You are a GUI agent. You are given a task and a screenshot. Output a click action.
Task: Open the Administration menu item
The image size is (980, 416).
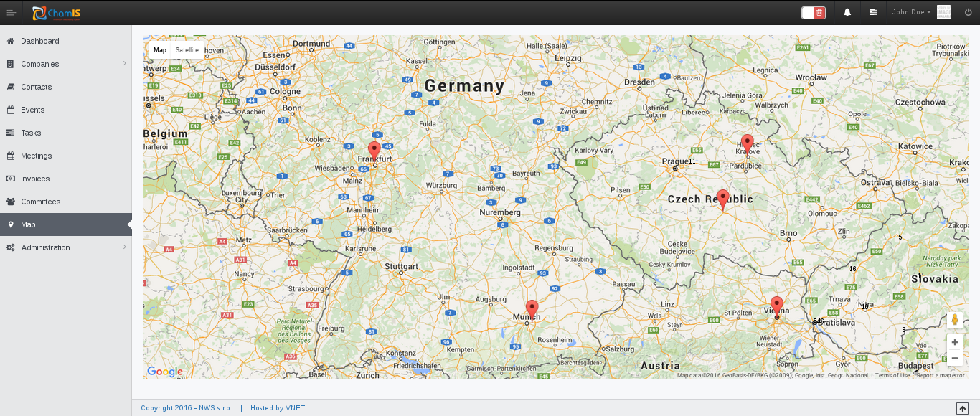(66, 247)
